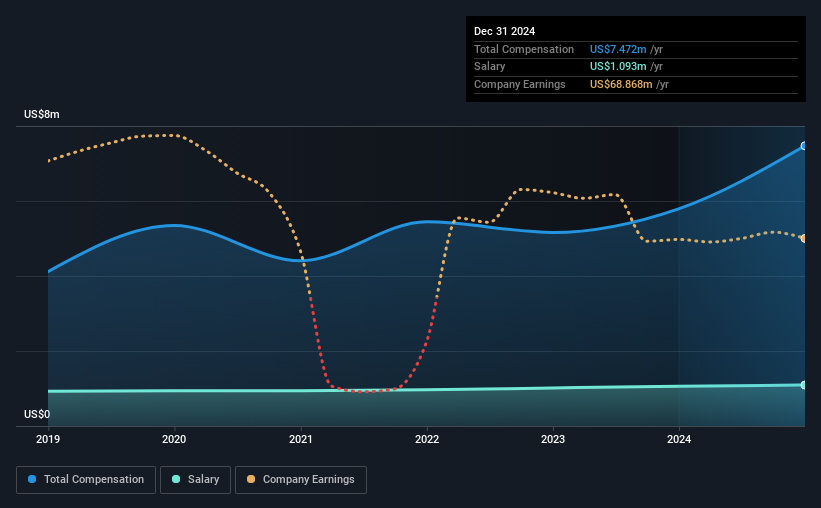This screenshot has width=821, height=508.
Task: Toggle the Salary legend button
Action: point(195,480)
